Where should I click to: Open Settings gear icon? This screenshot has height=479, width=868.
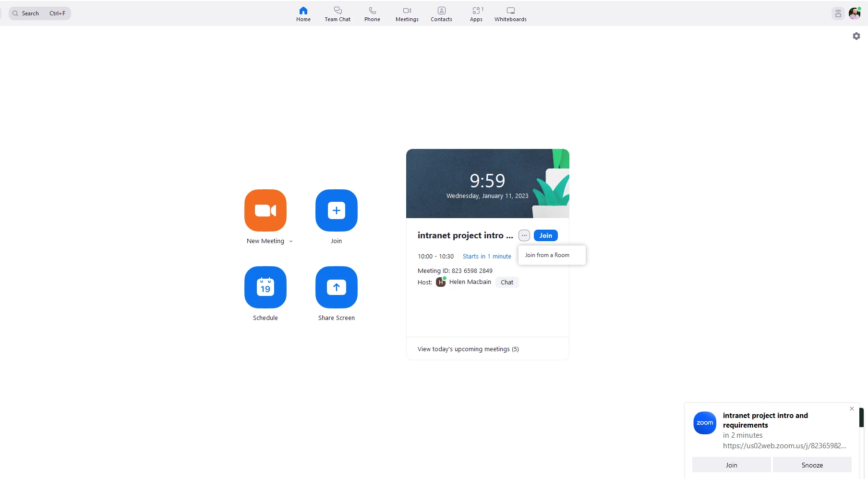856,36
